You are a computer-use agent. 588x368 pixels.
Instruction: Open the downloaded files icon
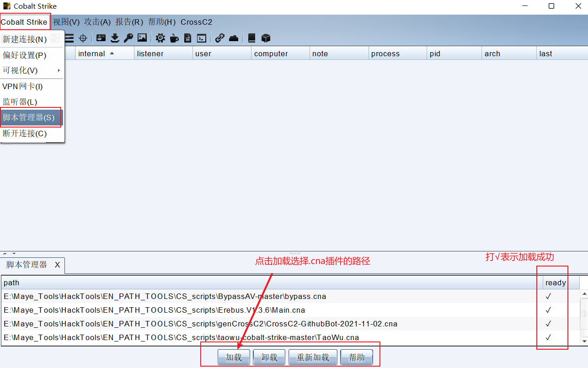(115, 38)
